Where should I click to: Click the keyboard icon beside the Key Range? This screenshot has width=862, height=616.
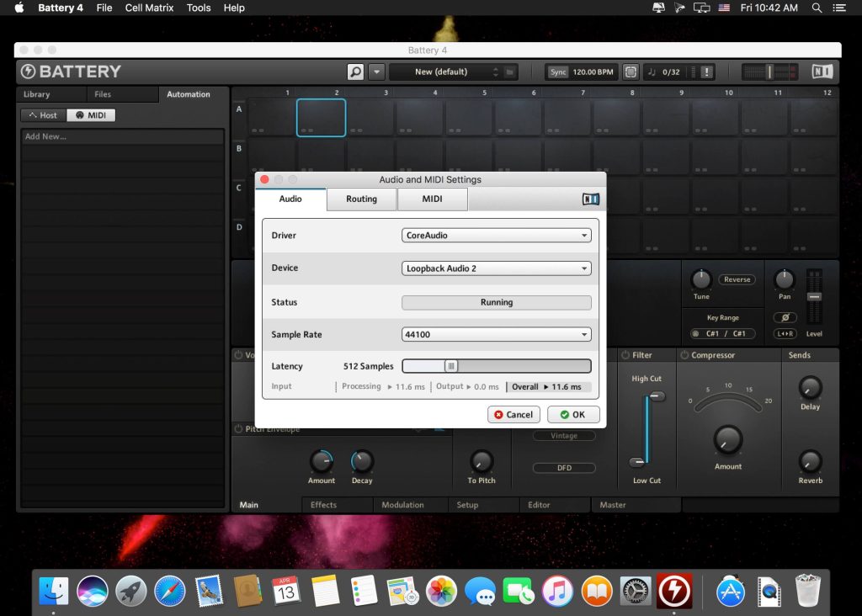click(694, 333)
